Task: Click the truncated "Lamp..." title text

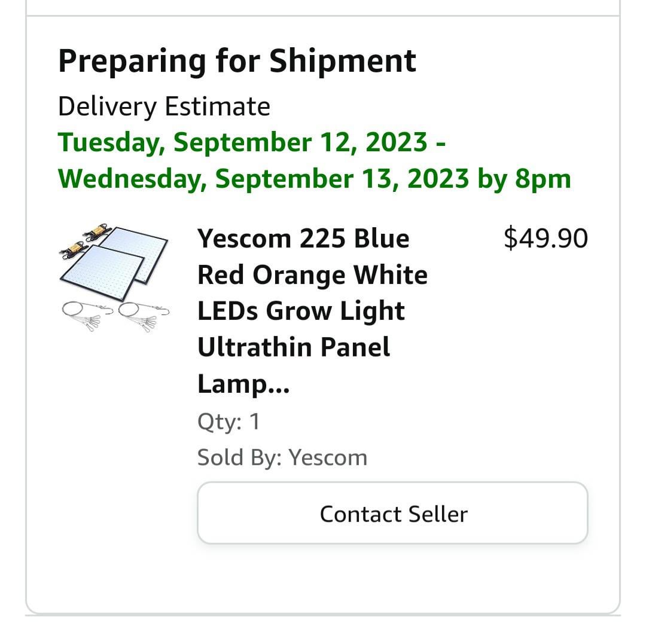Action: [243, 383]
